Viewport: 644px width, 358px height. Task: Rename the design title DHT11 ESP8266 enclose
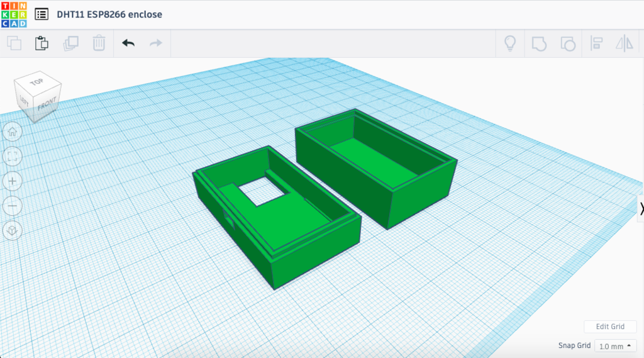coord(109,14)
